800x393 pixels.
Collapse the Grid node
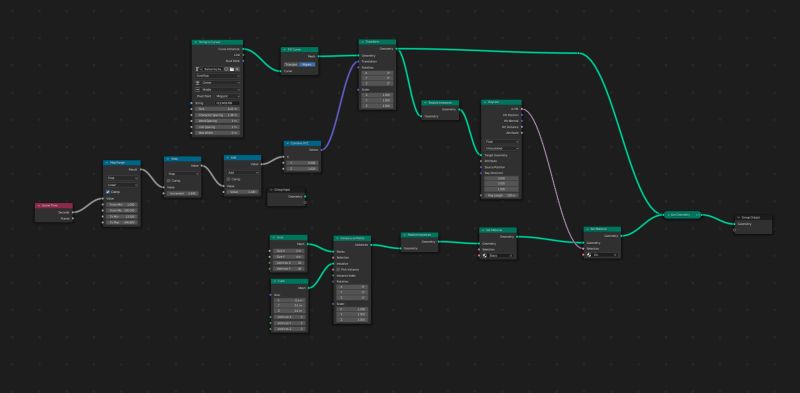click(274, 237)
